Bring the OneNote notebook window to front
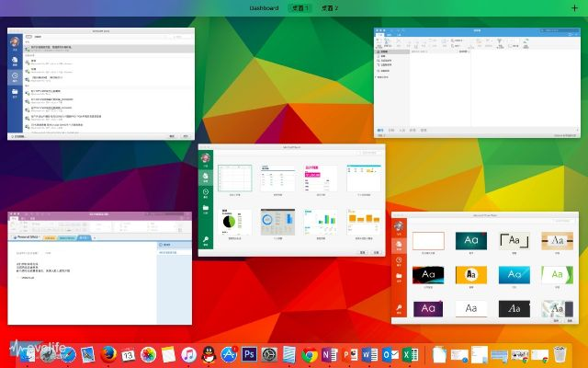Screen dimensions: 588x368 click(100, 267)
